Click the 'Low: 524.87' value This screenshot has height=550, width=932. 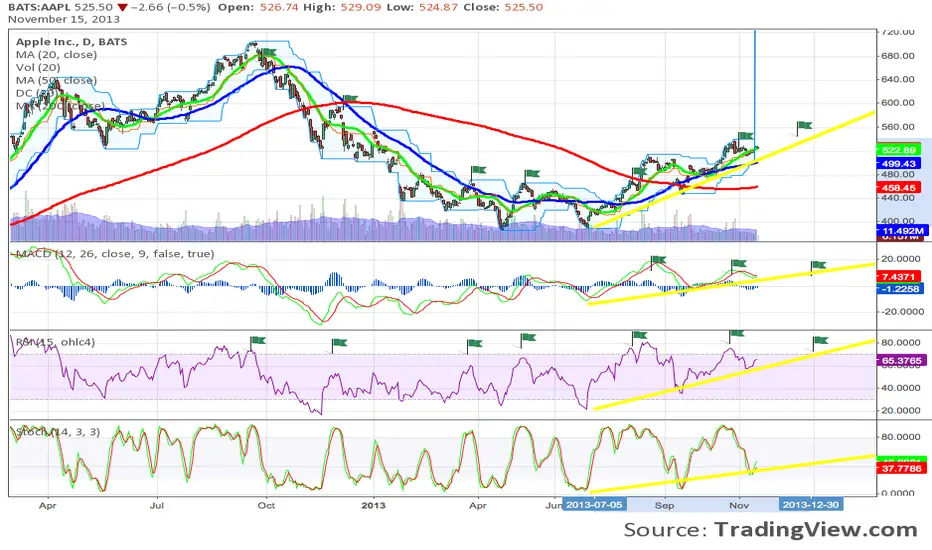[x=421, y=7]
